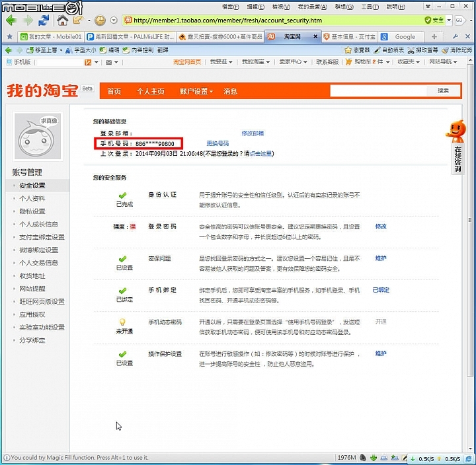Click 擷取螢幕 scissors item
Viewport: 476px width, 465px height.
[x=423, y=50]
